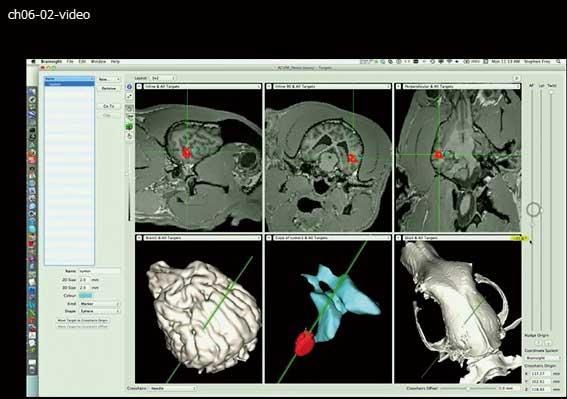The image size is (567, 399).
Task: Toggle the square button beside Skin view title
Action: 398,238
